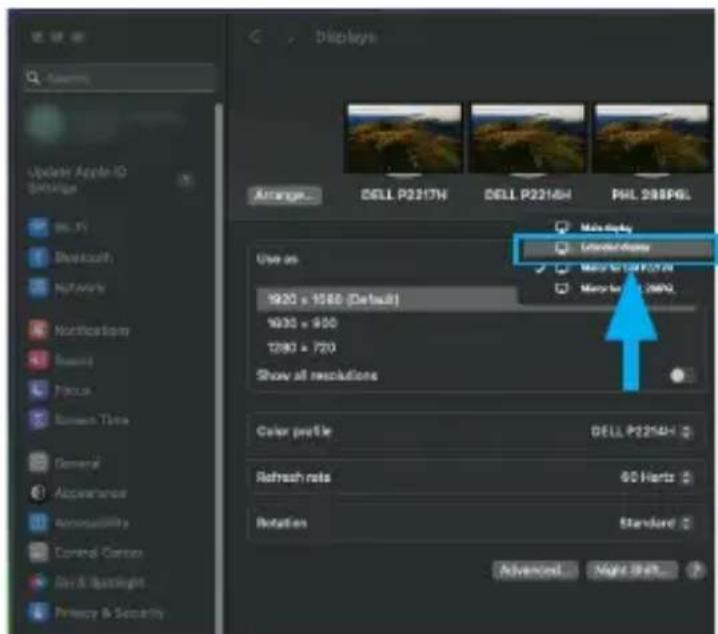Open the Accessibility settings
718x634 pixels.
[x=79, y=522]
